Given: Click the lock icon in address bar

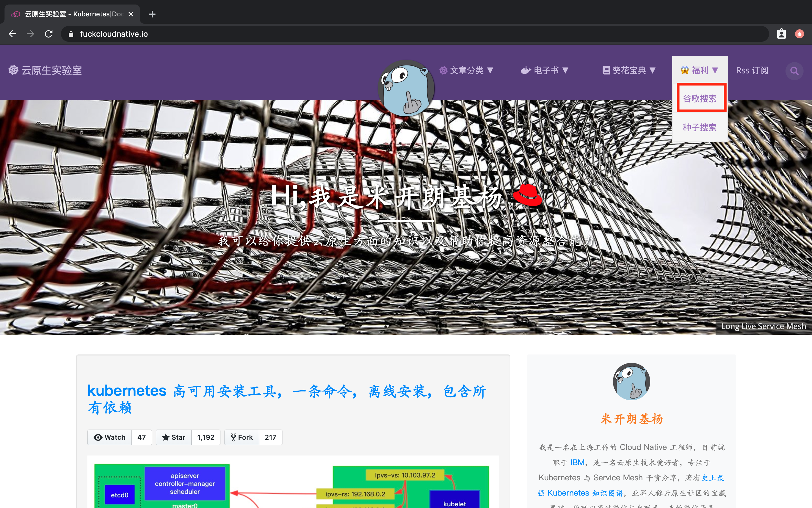Looking at the screenshot, I should [x=71, y=34].
